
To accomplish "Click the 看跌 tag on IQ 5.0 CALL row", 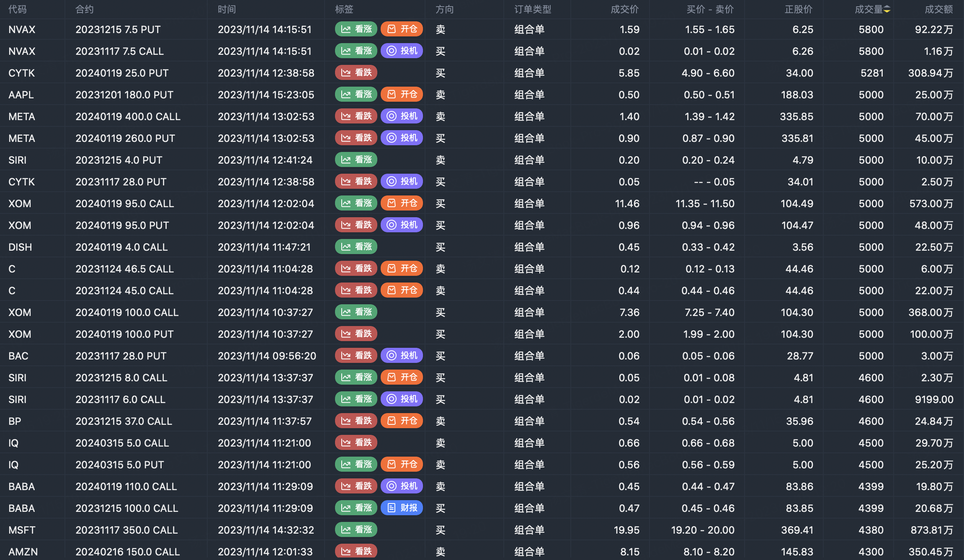I will 356,442.
